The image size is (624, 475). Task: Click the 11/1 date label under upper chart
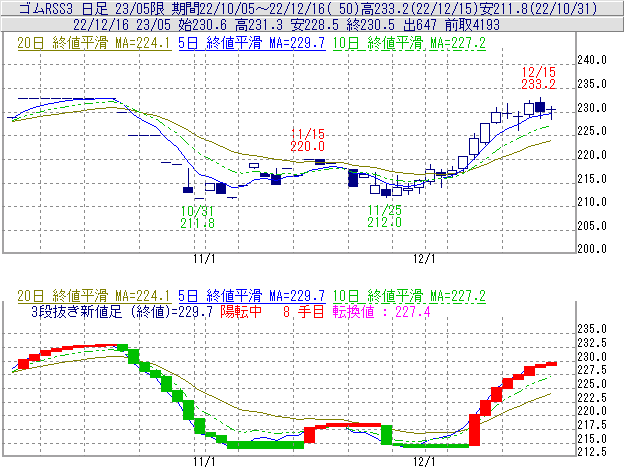(204, 259)
